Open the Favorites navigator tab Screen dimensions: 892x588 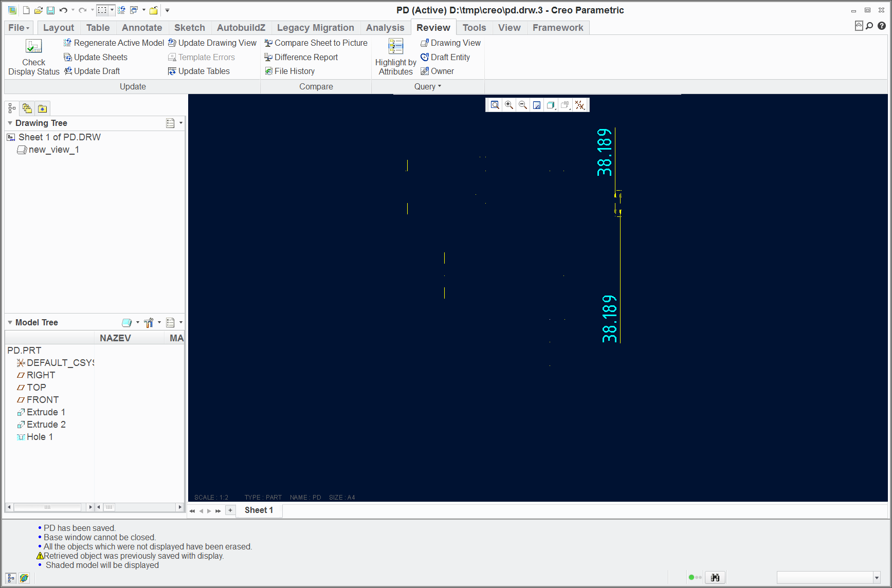pos(42,108)
